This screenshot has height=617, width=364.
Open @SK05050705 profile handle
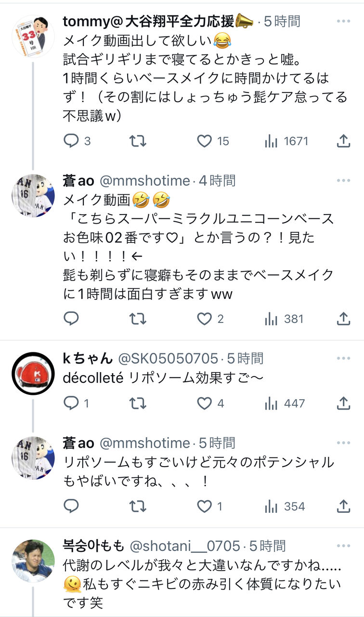pyautogui.click(x=168, y=358)
